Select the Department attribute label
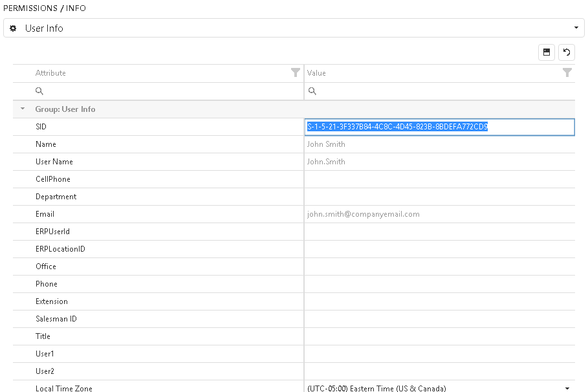 [56, 197]
